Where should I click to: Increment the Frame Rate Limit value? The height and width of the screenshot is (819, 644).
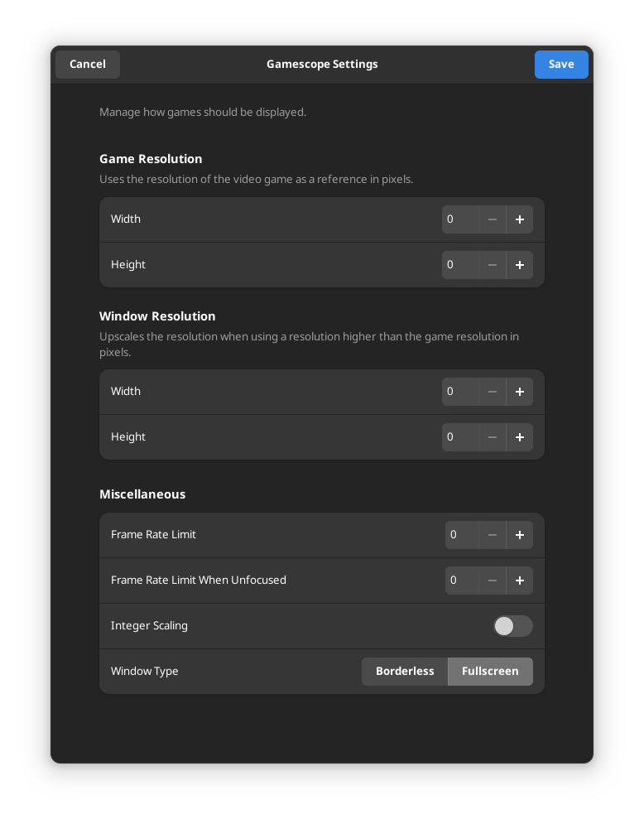click(519, 535)
